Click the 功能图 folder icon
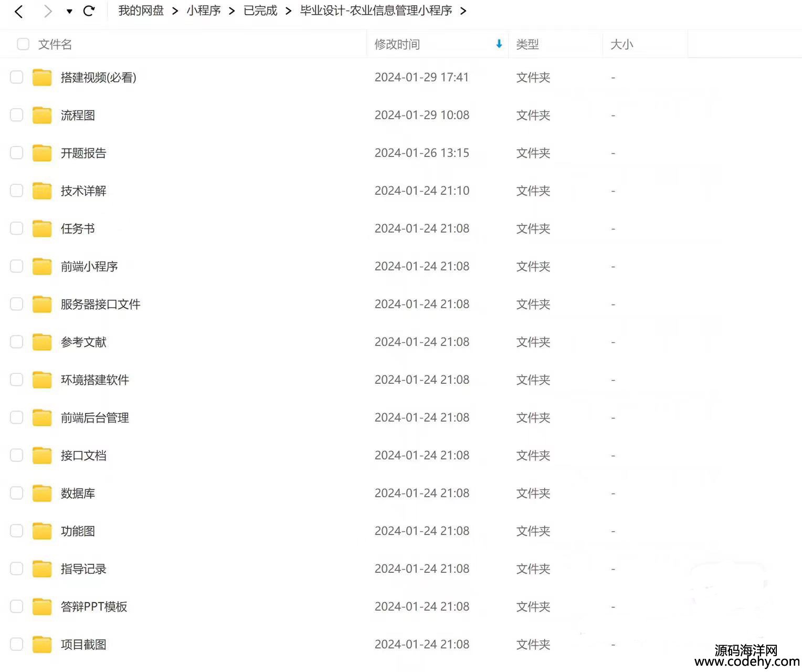The height and width of the screenshot is (672, 802). (42, 531)
